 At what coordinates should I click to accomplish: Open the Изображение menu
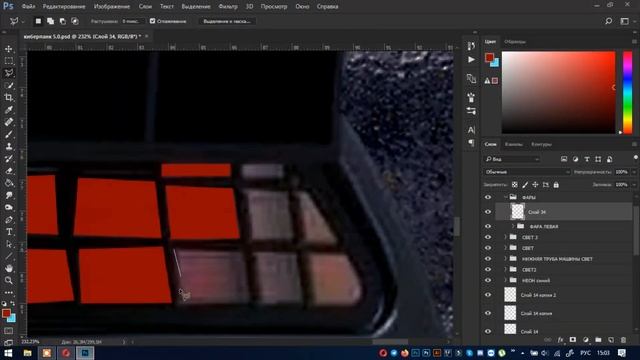(112, 7)
